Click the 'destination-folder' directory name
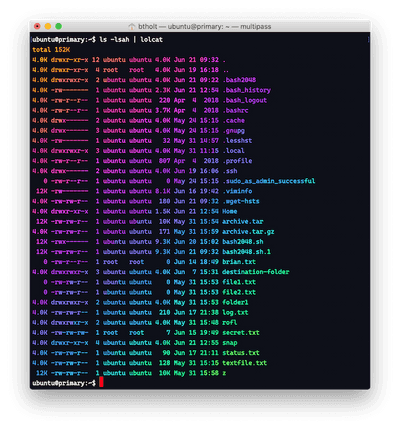Screen dimensions: 400x429 [x=256, y=272]
